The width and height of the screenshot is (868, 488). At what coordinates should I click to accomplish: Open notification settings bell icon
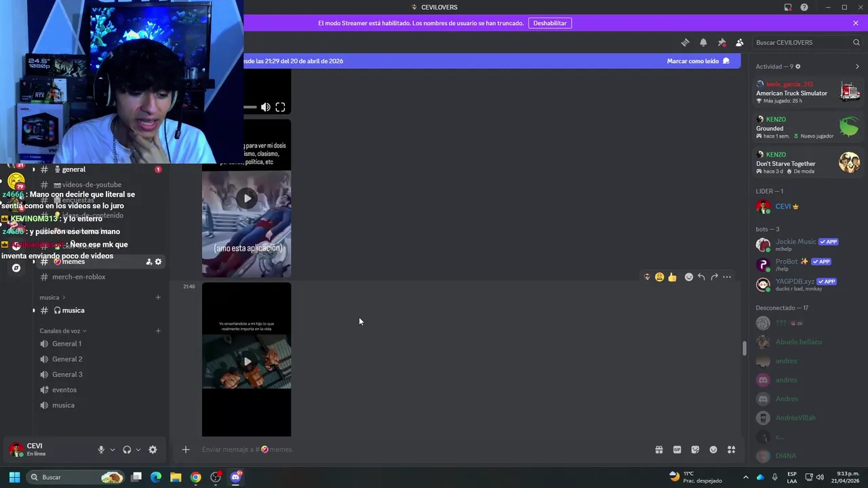(703, 42)
